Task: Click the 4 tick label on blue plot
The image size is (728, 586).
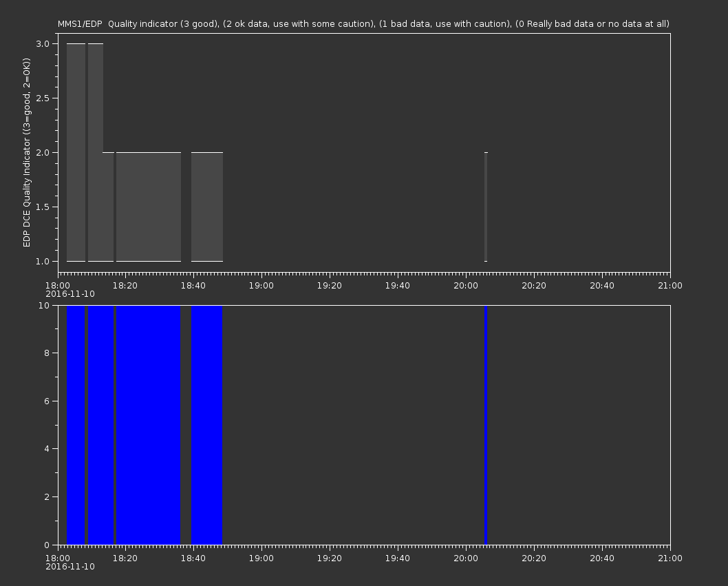Action: pos(47,449)
